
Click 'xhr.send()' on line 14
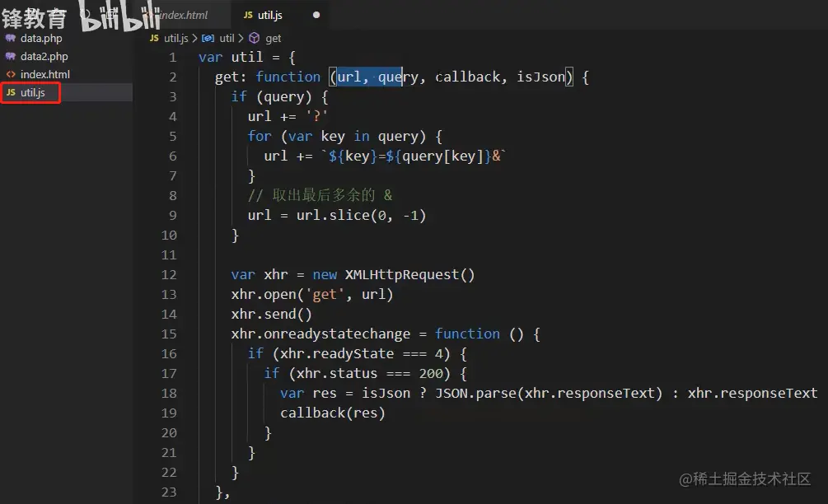pos(271,315)
